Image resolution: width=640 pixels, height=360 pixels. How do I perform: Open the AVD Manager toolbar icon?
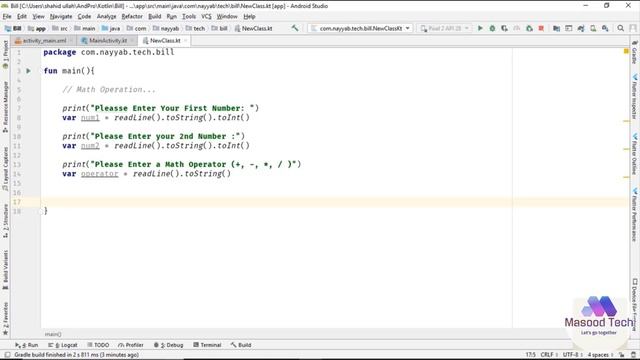coord(593,28)
